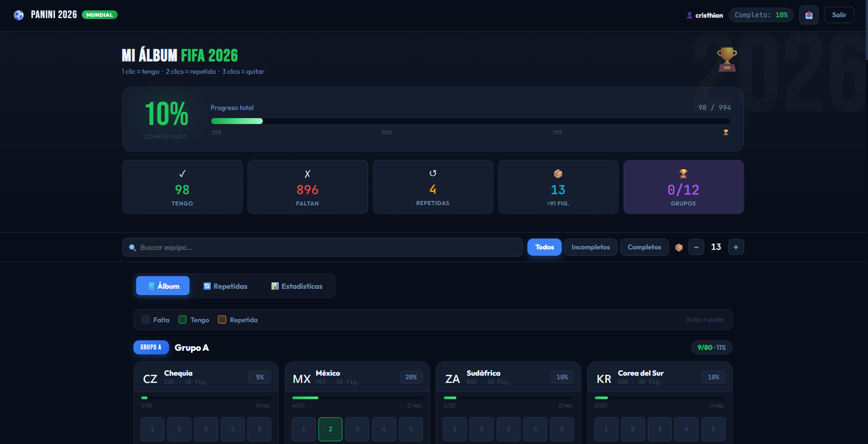Click the 9/80 · 11% group summary badge
The image size is (868, 444).
[x=711, y=348]
